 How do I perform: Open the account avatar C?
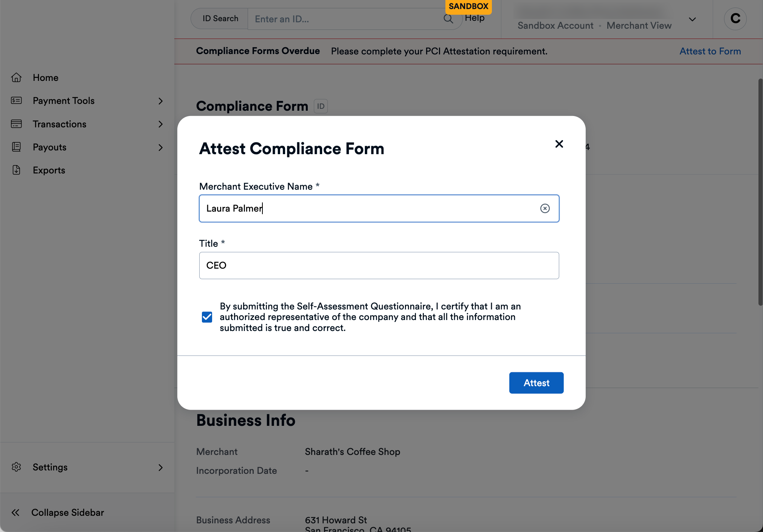pos(735,19)
